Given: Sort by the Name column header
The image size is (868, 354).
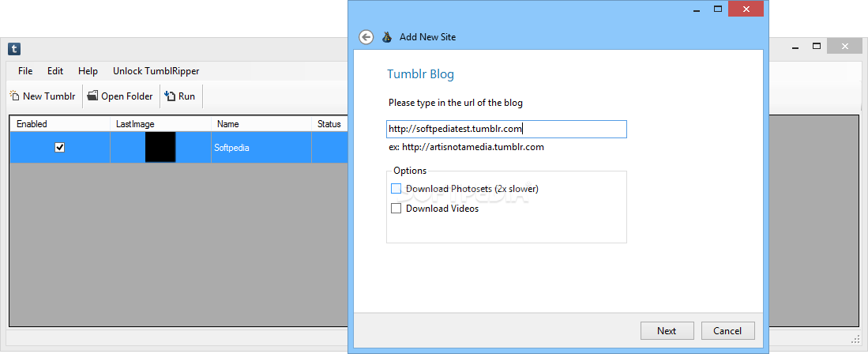Looking at the screenshot, I should pos(261,124).
